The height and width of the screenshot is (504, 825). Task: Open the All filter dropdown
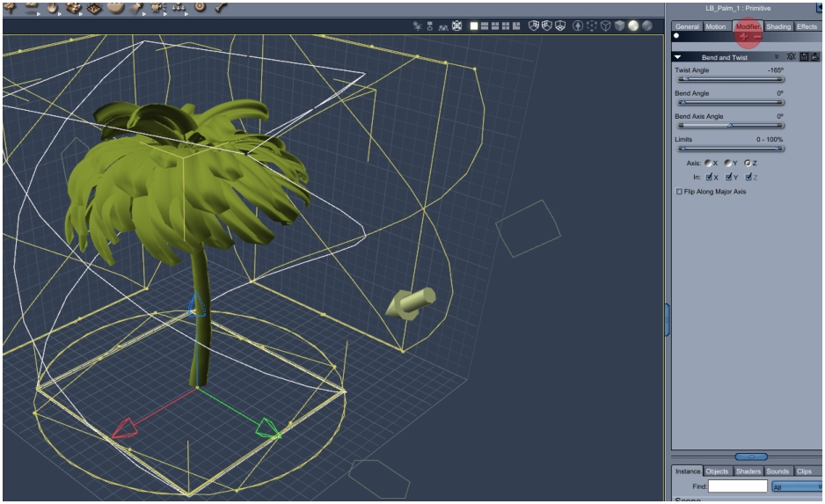[x=797, y=487]
